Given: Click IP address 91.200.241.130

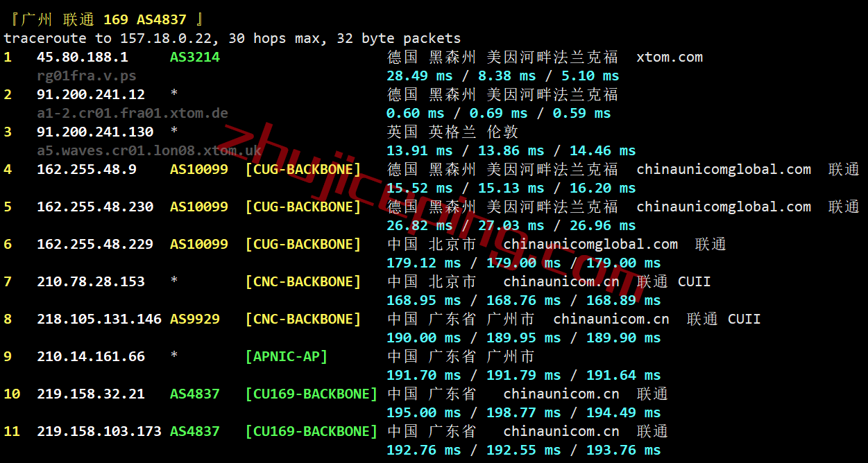Looking at the screenshot, I should pos(95,132).
